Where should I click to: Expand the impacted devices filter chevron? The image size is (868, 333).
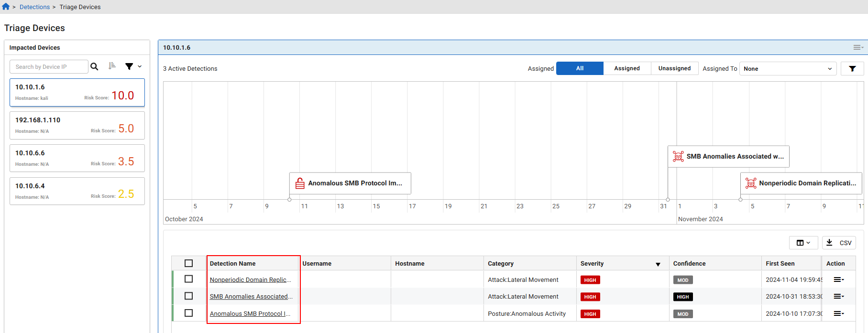click(140, 66)
